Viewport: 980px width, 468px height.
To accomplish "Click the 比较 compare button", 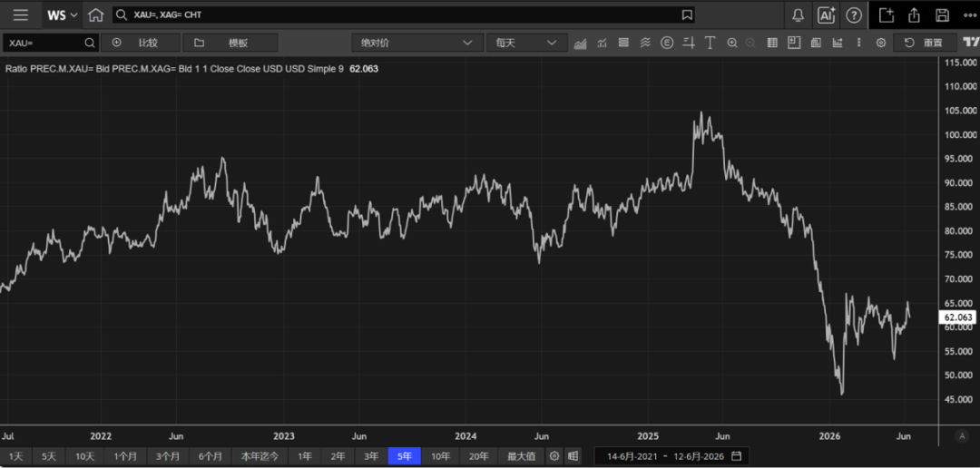I will (x=141, y=43).
